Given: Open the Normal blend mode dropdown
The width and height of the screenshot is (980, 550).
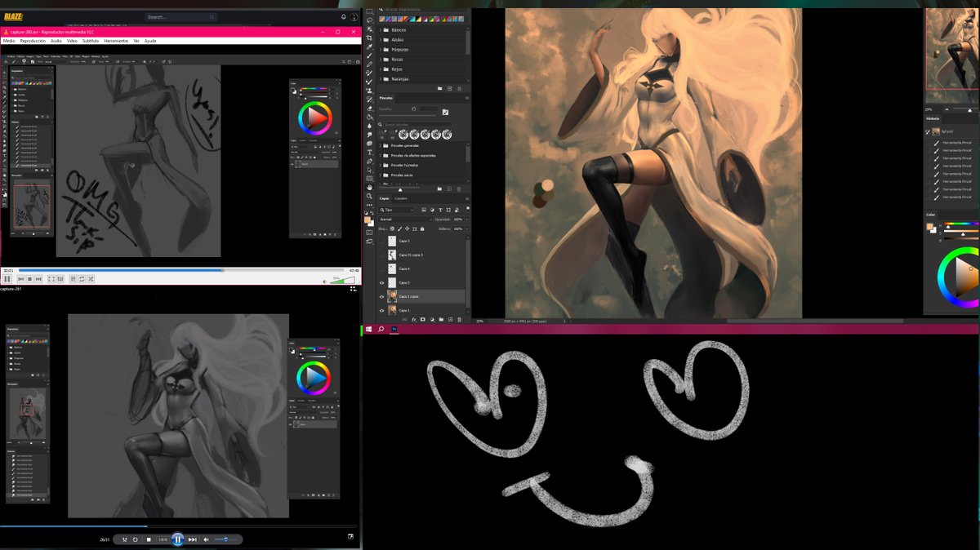Looking at the screenshot, I should pyautogui.click(x=406, y=220).
